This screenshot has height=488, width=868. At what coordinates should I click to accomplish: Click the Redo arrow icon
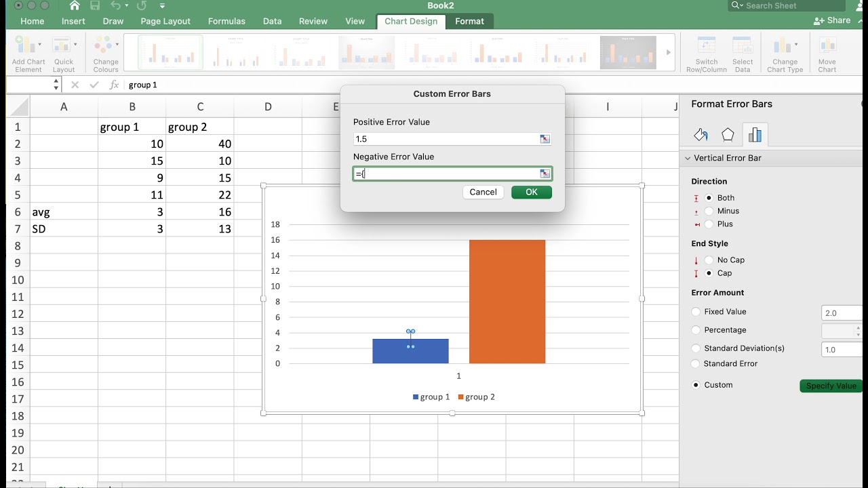[x=142, y=6]
